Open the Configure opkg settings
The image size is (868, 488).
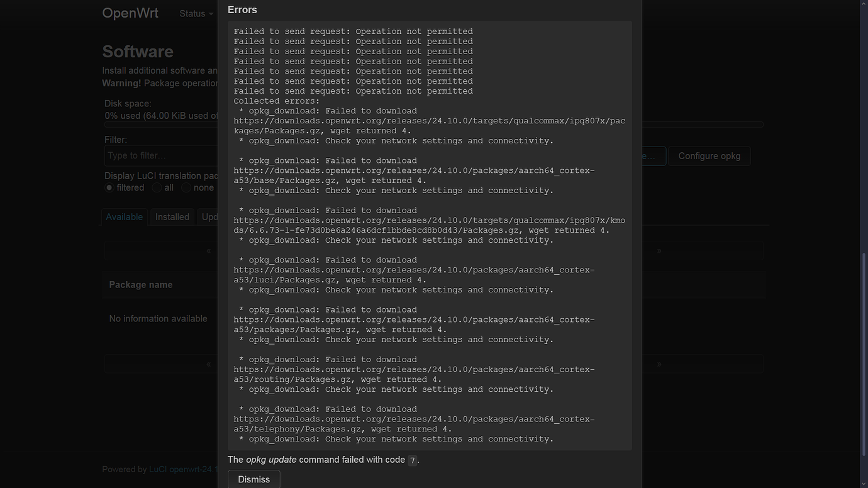tap(709, 156)
